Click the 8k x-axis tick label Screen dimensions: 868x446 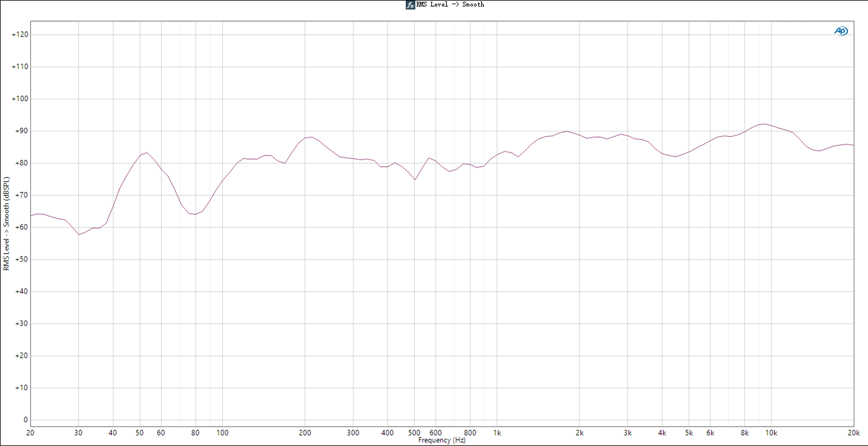[745, 433]
